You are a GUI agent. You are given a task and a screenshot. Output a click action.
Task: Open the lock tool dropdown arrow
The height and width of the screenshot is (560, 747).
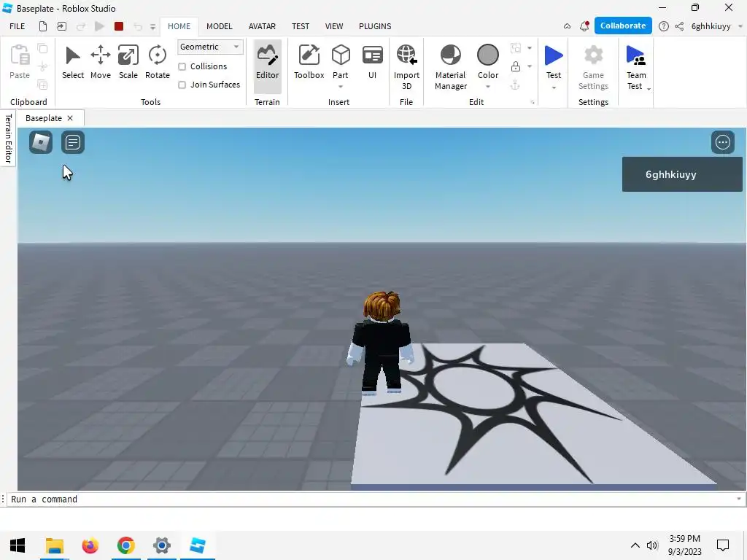point(530,66)
